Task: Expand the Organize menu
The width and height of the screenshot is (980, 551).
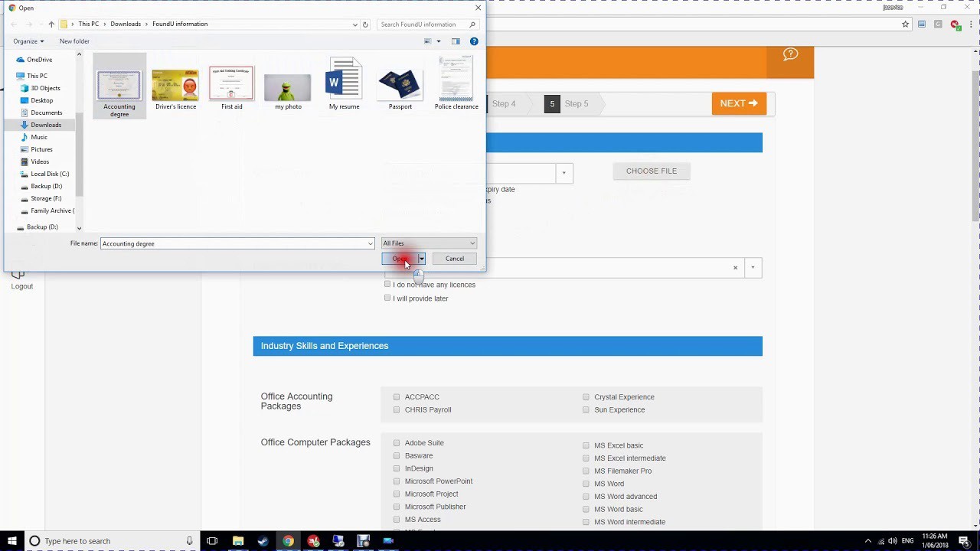Action: tap(28, 41)
